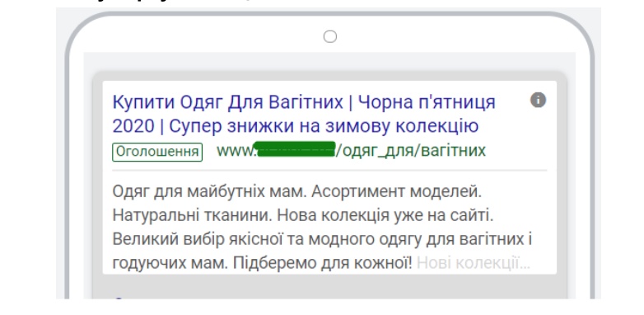Click the description line 'Одяг для майбутніх мам'

(x=209, y=192)
